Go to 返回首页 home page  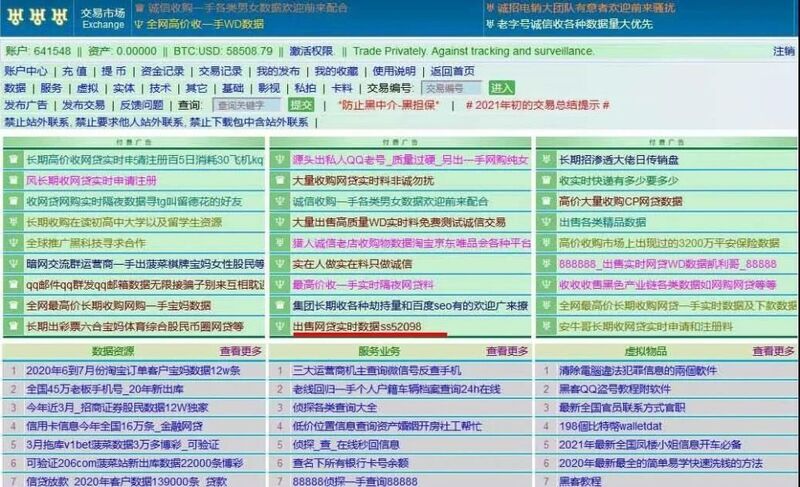[x=452, y=71]
